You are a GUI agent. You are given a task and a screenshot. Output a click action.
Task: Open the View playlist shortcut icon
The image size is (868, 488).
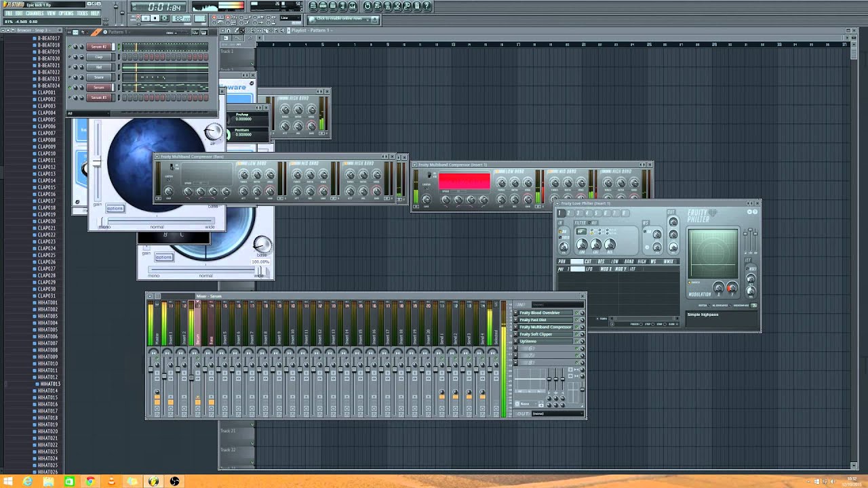point(313,6)
